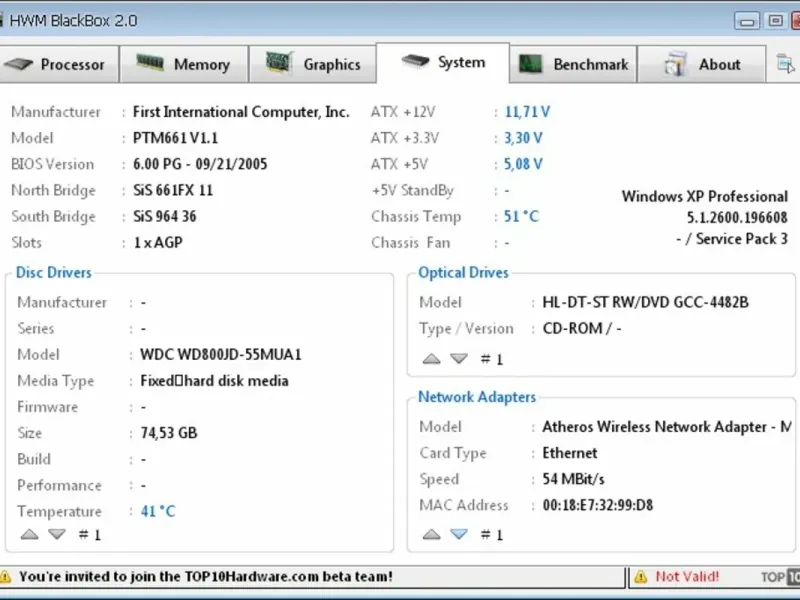Open the Memory tab
800x600 pixels.
point(184,64)
